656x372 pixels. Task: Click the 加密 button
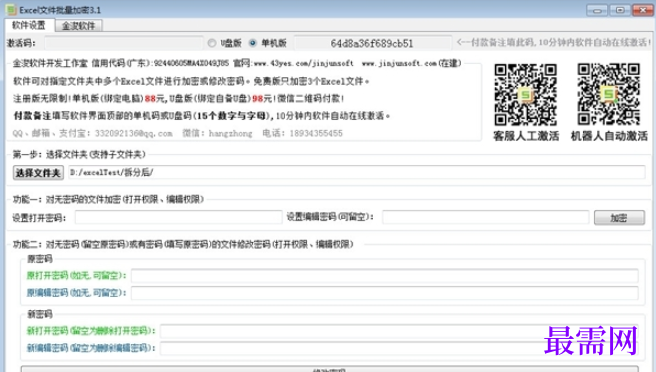click(x=619, y=218)
